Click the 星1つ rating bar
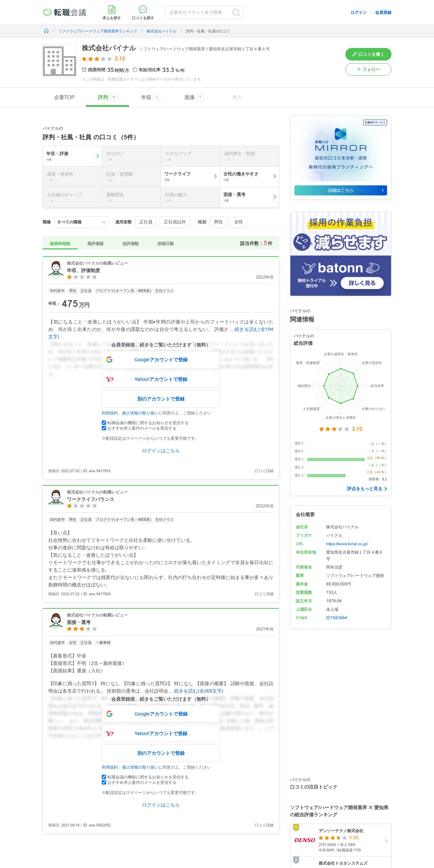Screen dimensions: 434x868 coord(327,476)
